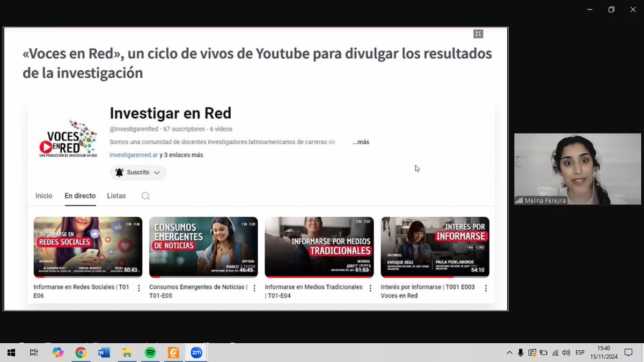The height and width of the screenshot is (362, 644).
Task: Open the battery status tray icon
Action: point(544,352)
